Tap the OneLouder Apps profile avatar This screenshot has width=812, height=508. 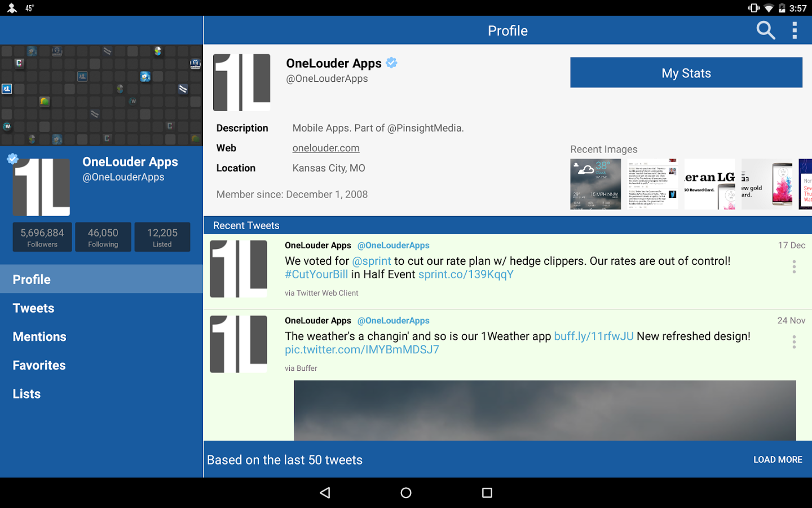[x=241, y=82]
